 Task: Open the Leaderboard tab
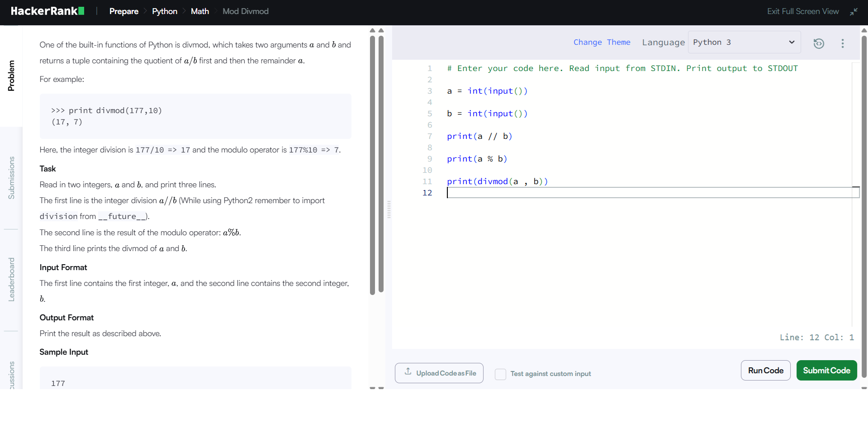pyautogui.click(x=11, y=279)
